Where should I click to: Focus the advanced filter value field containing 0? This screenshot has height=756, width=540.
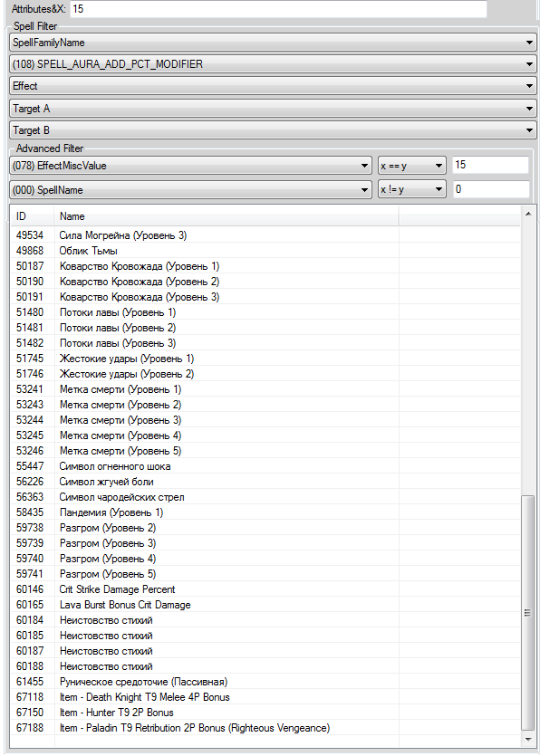[x=491, y=189]
